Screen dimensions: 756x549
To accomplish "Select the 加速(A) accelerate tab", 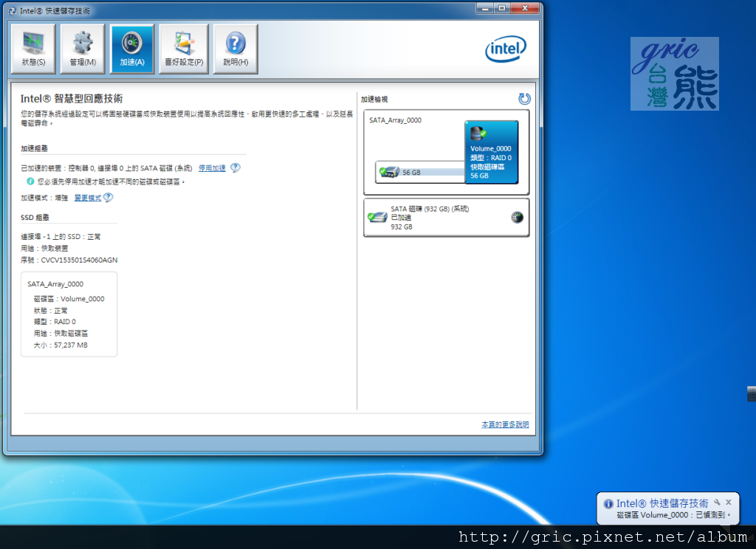I will pyautogui.click(x=132, y=49).
